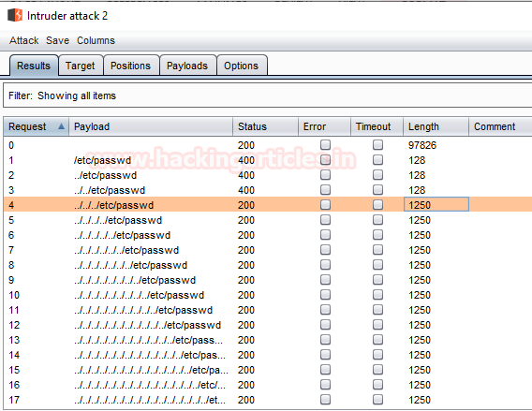Toggle Error checkbox for request 0

(x=325, y=145)
